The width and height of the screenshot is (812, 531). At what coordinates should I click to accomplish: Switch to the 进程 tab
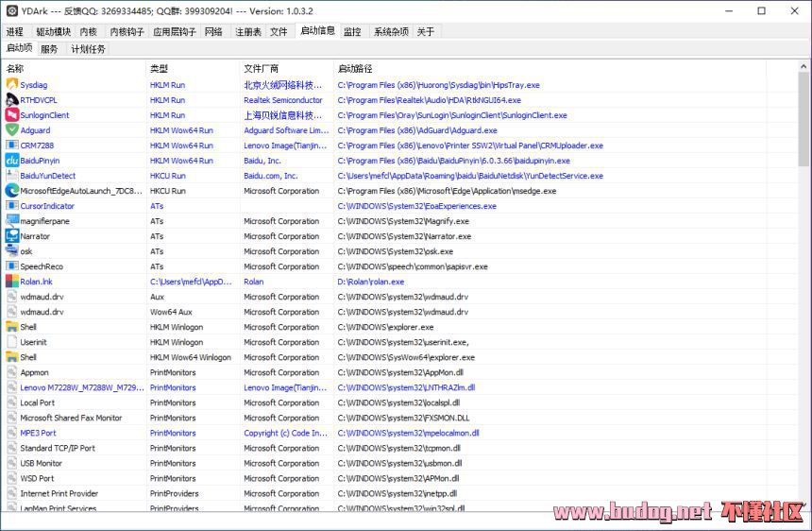tap(15, 32)
